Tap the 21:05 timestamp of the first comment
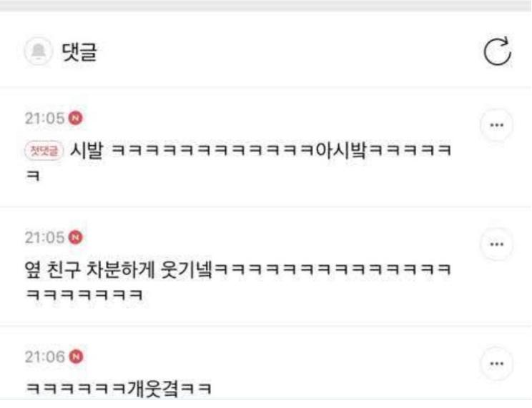Viewport: 532px width, 408px height. click(44, 119)
